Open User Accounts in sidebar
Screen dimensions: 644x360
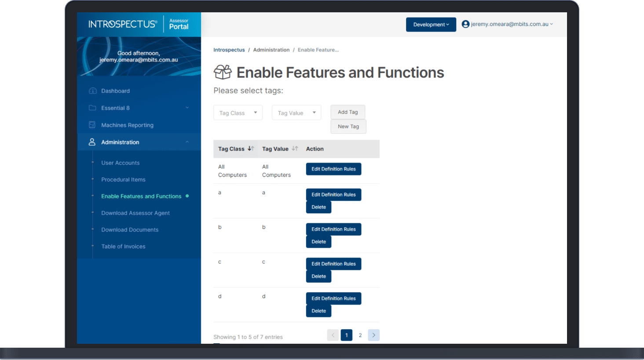[x=120, y=163]
